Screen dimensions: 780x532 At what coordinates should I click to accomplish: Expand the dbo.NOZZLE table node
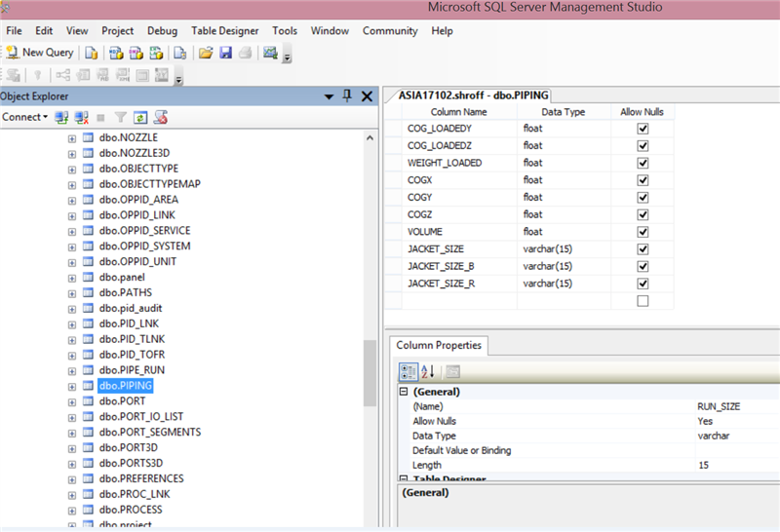[x=72, y=138]
